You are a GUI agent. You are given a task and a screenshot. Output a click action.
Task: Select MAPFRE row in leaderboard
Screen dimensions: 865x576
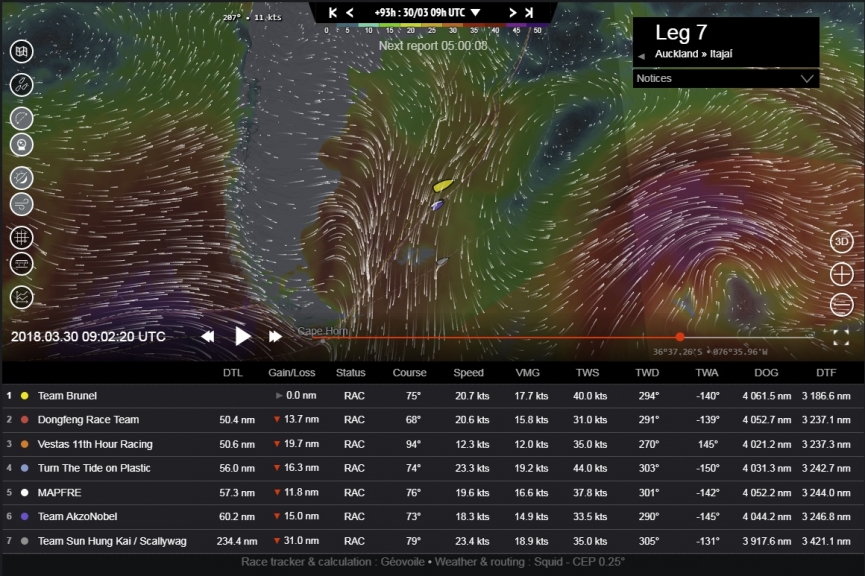(x=432, y=492)
